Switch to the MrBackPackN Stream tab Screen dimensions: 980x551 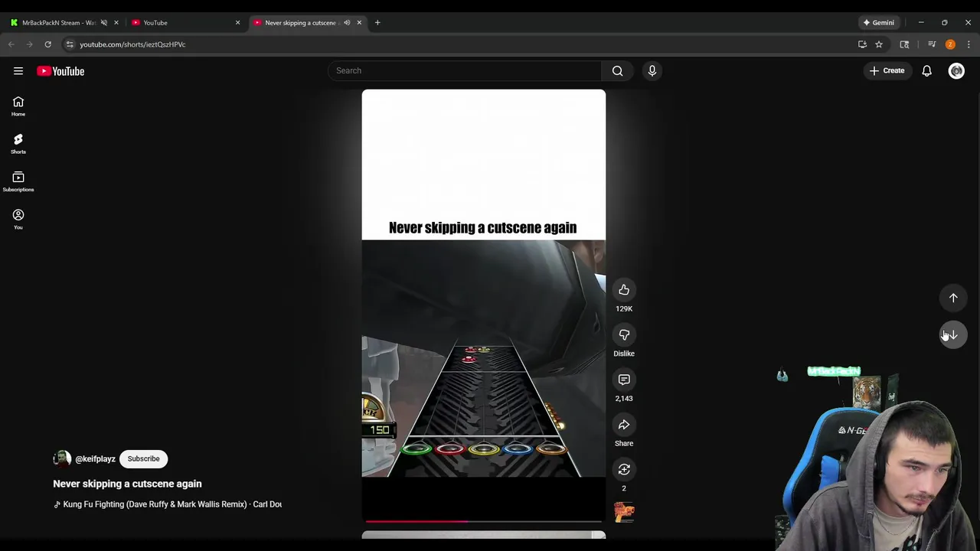point(58,23)
